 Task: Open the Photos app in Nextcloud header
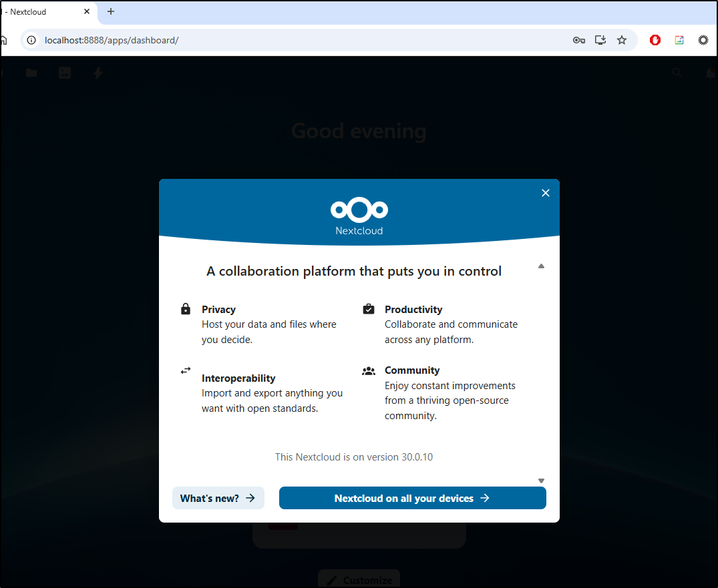(x=65, y=72)
